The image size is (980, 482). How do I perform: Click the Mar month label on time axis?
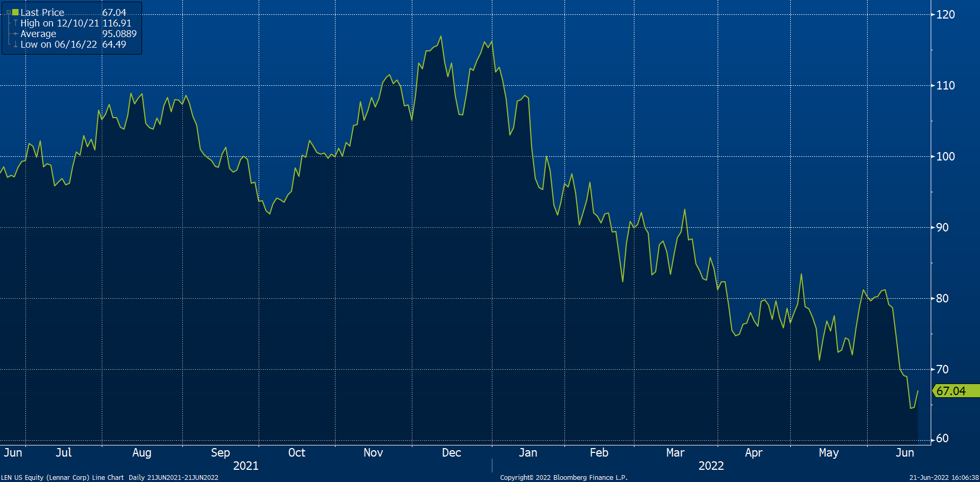click(675, 452)
